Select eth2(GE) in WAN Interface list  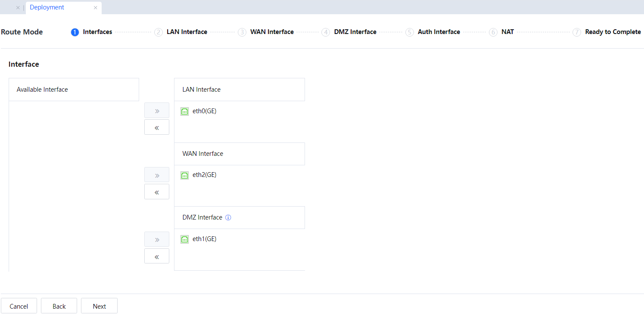[x=204, y=175]
